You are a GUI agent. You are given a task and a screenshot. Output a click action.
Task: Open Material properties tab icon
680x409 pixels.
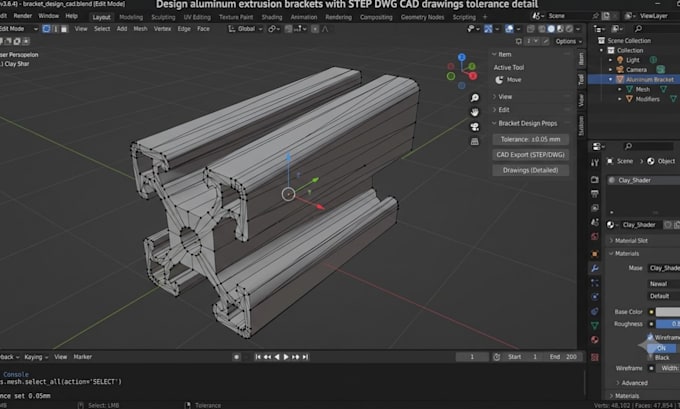click(595, 340)
